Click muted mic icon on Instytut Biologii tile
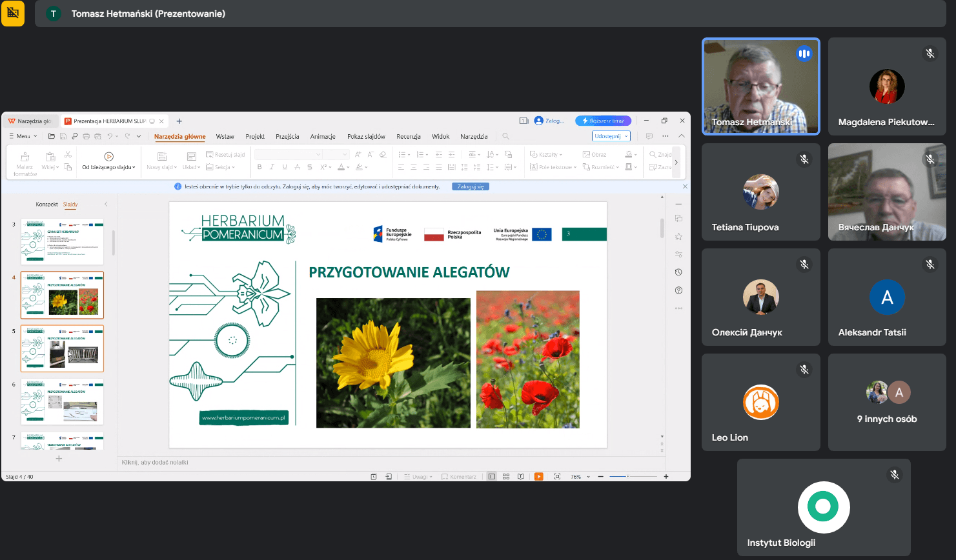956x560 pixels. pyautogui.click(x=895, y=474)
